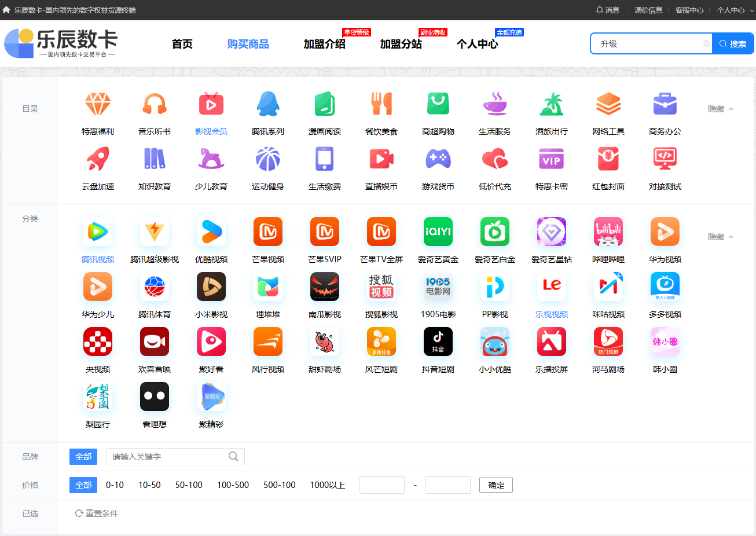Select the 运动健身 basketball icon
The image size is (756, 536).
(268, 159)
